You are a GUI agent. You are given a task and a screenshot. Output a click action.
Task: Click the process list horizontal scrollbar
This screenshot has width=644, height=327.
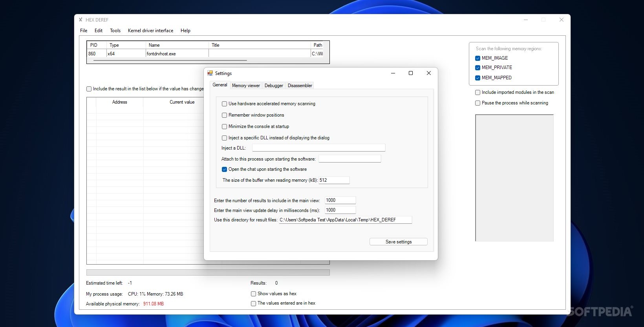pyautogui.click(x=170, y=60)
